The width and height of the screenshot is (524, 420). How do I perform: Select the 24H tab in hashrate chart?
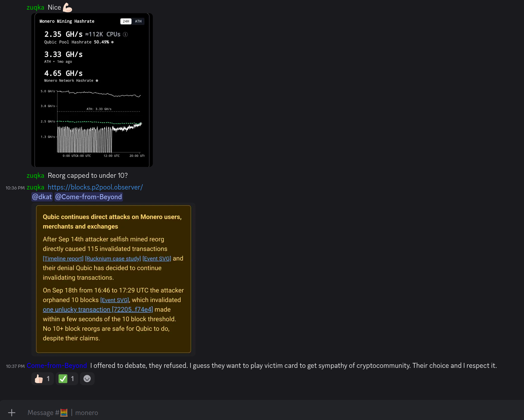(126, 21)
